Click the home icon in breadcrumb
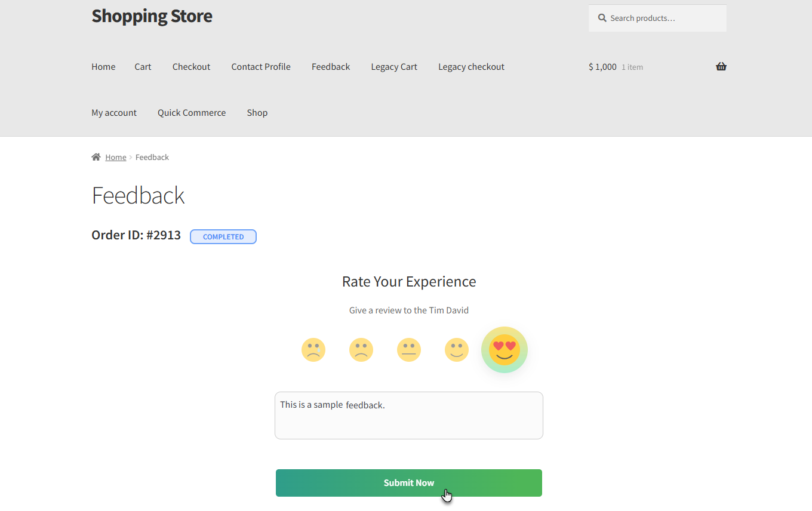812x511 pixels. pyautogui.click(x=96, y=157)
